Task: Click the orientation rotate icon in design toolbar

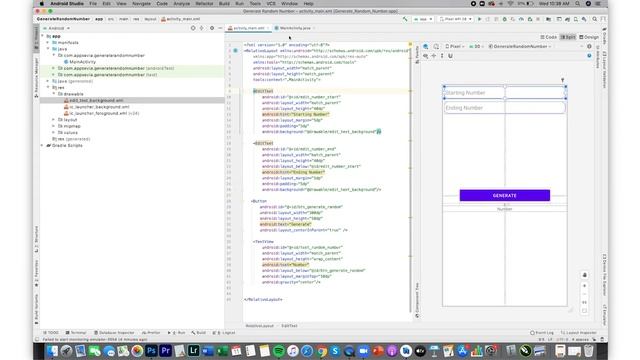Action: tap(436, 47)
